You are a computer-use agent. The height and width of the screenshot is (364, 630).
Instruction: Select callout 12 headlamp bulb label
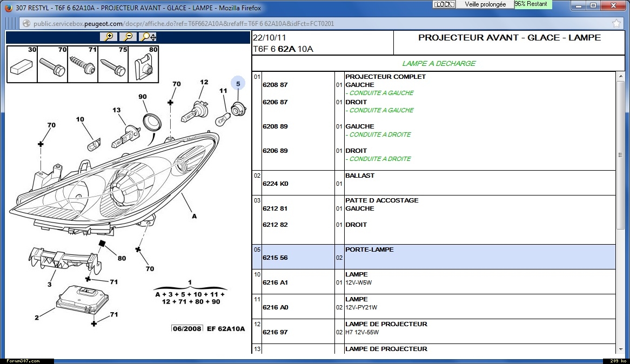pyautogui.click(x=204, y=82)
